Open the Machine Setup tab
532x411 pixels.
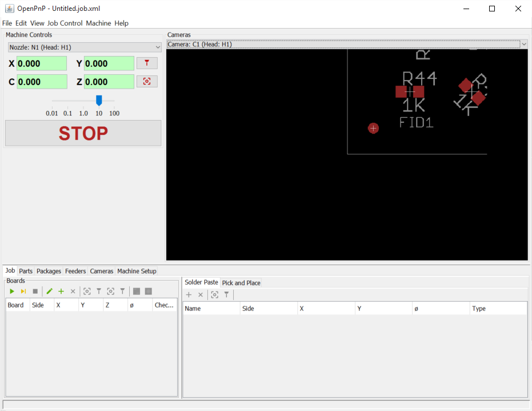(137, 271)
